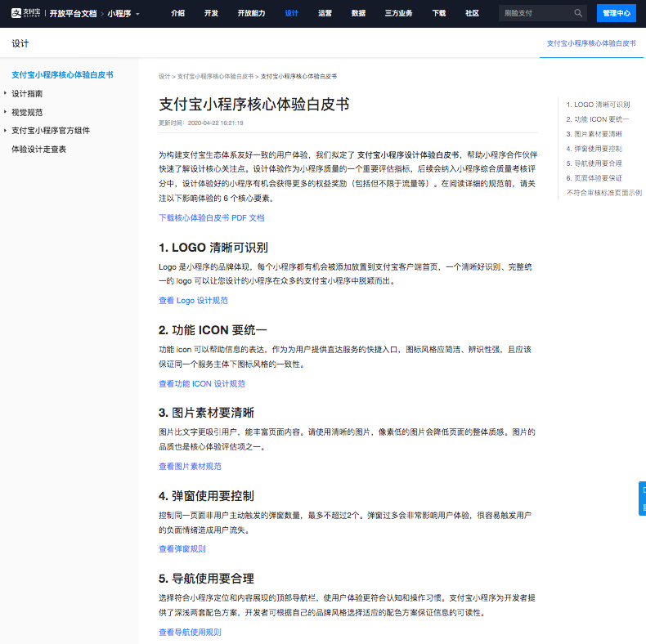Open the blue floating feedback widget
Image resolution: width=646 pixels, height=644 pixels.
pyautogui.click(x=643, y=499)
